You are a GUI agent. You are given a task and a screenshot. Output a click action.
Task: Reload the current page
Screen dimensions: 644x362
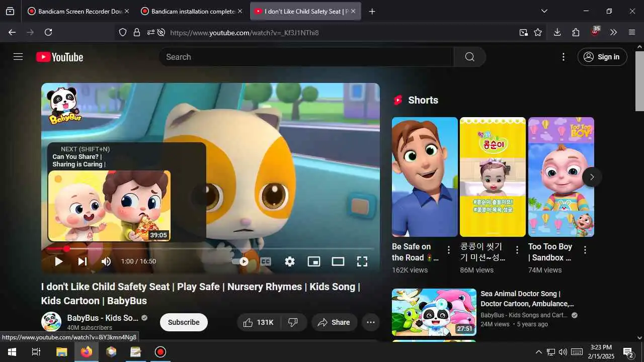(48, 32)
